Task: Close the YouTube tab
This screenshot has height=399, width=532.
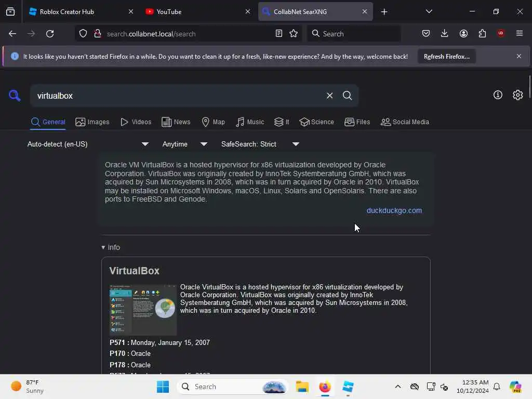Action: point(248,11)
